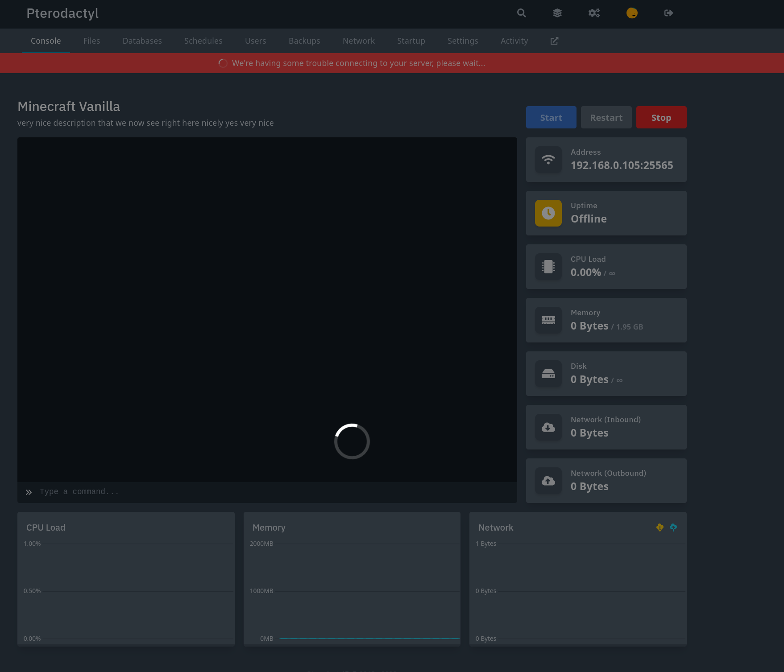This screenshot has height=672, width=784.
Task: Open the Network tab
Action: pyautogui.click(x=359, y=41)
